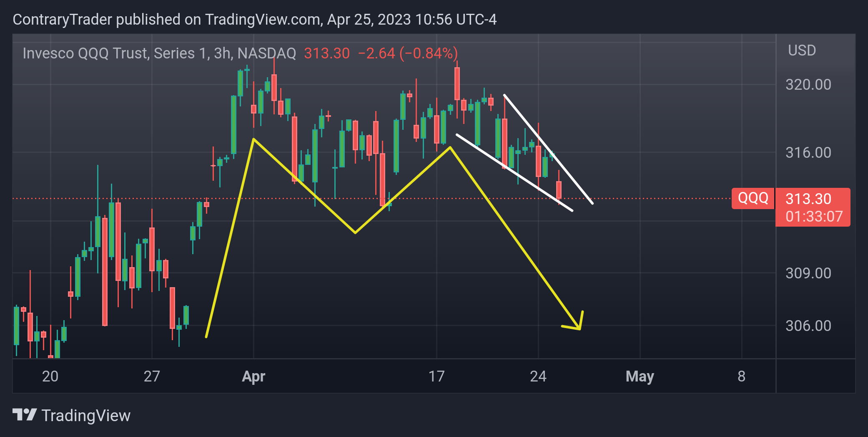Click the TradingView logo icon
The width and height of the screenshot is (868, 437).
coord(25,415)
